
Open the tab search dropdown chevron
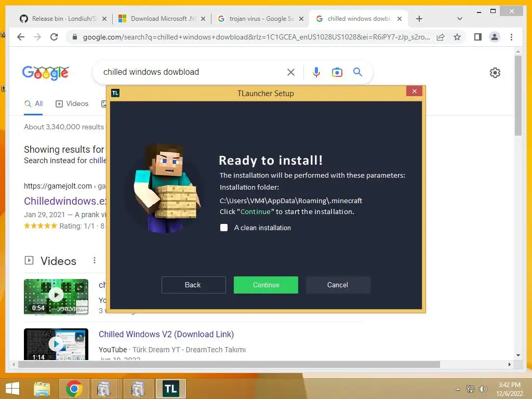click(459, 19)
